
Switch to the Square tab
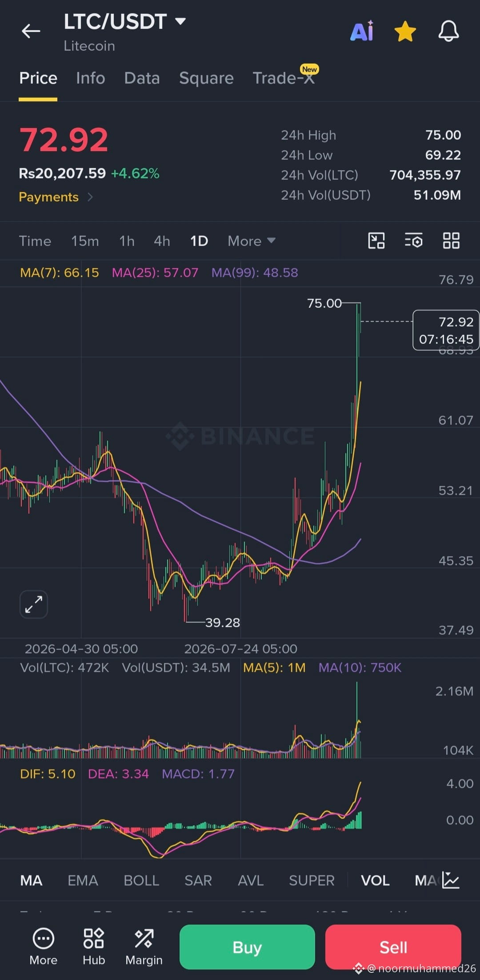(x=206, y=78)
